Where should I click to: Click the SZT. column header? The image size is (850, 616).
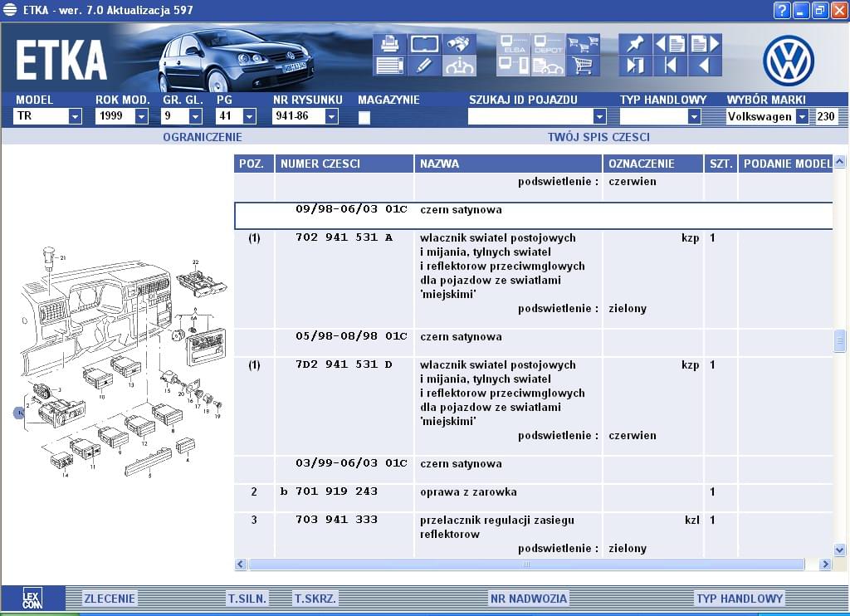(x=721, y=164)
